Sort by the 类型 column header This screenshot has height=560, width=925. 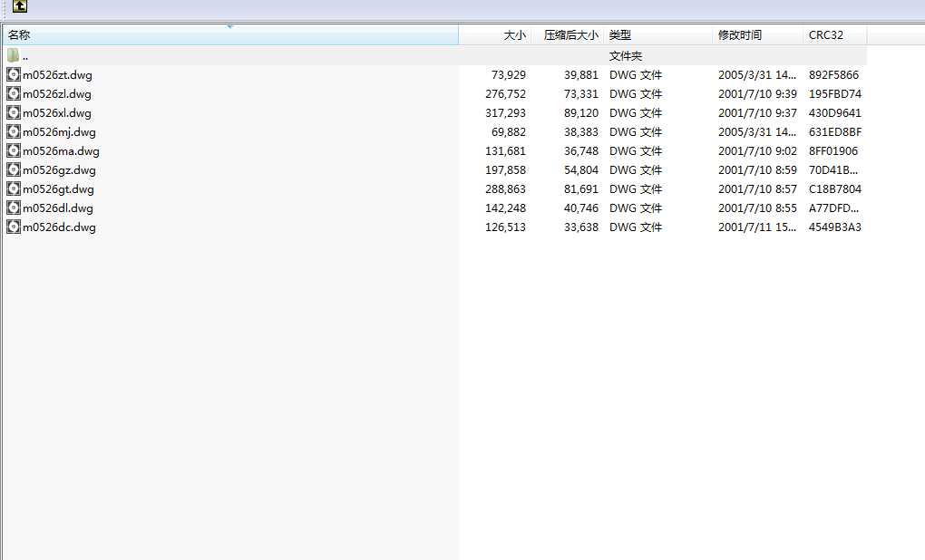click(658, 35)
